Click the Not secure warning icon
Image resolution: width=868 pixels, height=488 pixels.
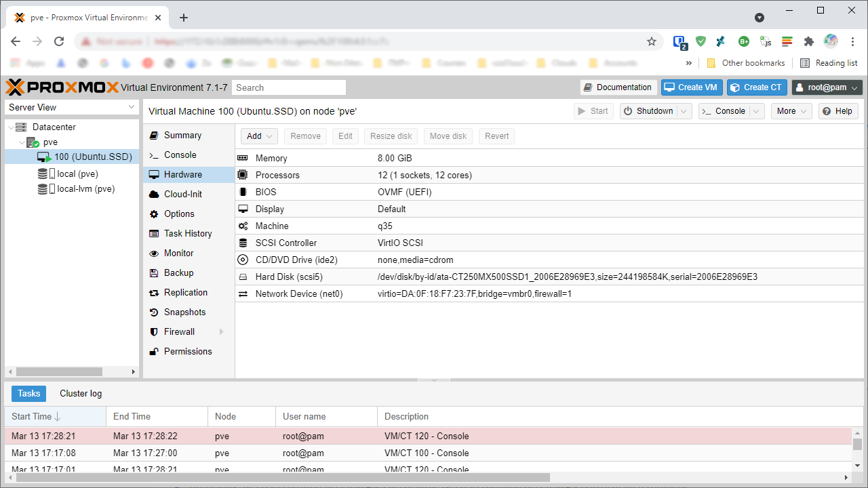point(86,41)
